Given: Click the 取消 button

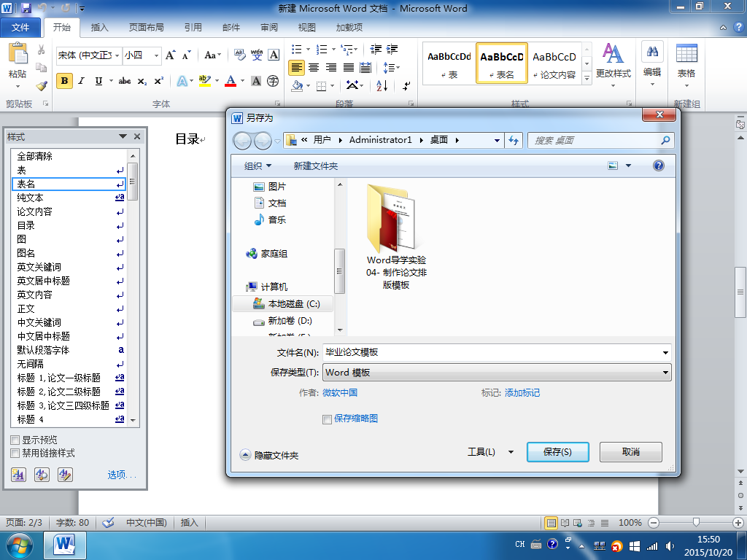Looking at the screenshot, I should 631,452.
